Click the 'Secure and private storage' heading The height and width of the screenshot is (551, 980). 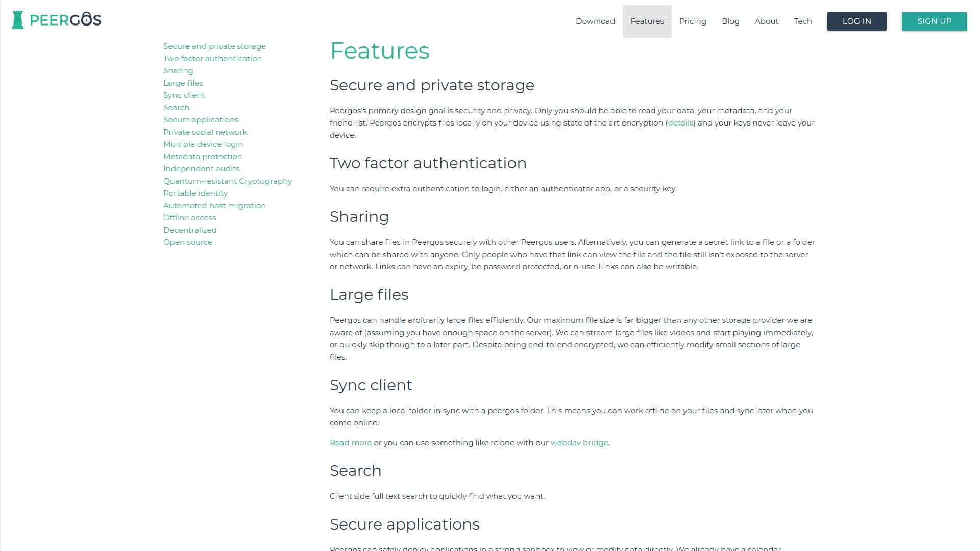432,85
